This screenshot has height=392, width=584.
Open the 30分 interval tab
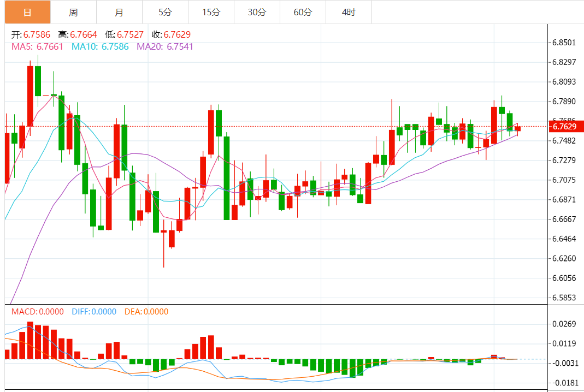pos(257,13)
